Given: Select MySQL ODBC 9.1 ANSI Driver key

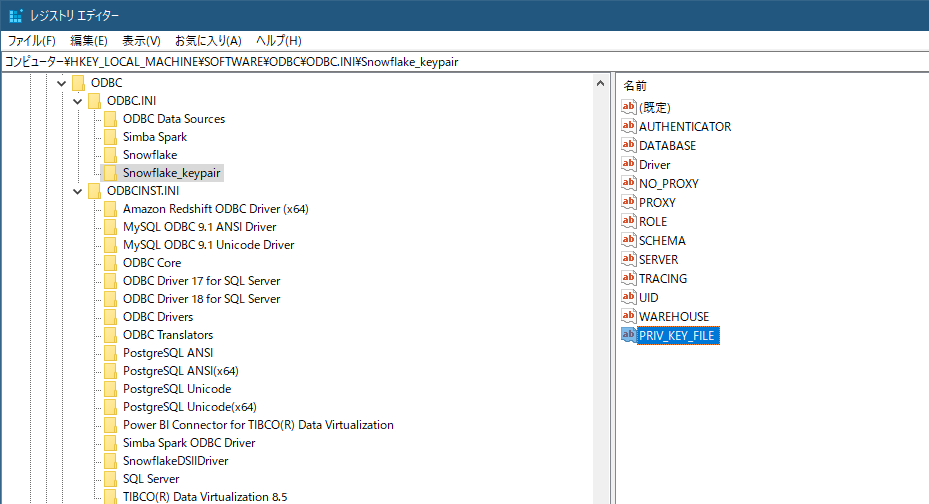Looking at the screenshot, I should 200,227.
